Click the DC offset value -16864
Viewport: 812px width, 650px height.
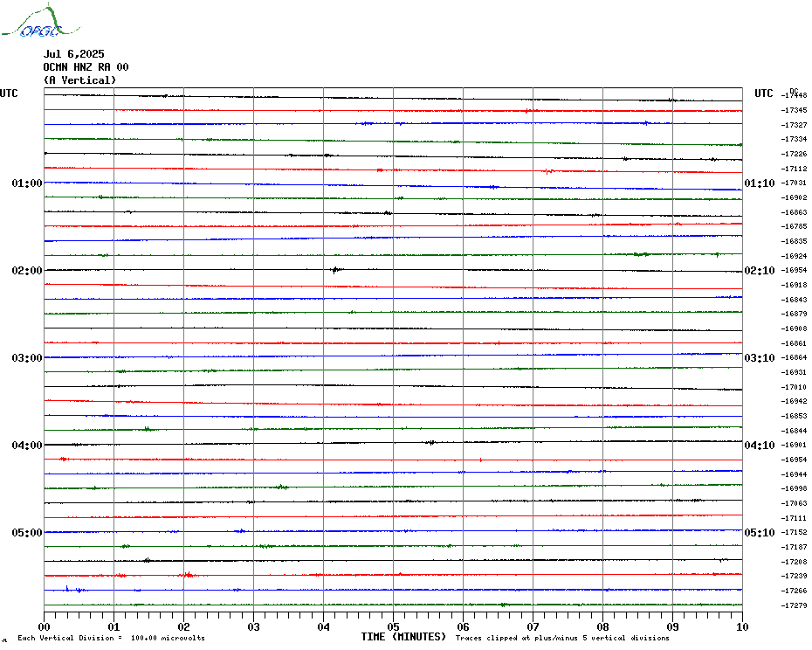[x=794, y=357]
